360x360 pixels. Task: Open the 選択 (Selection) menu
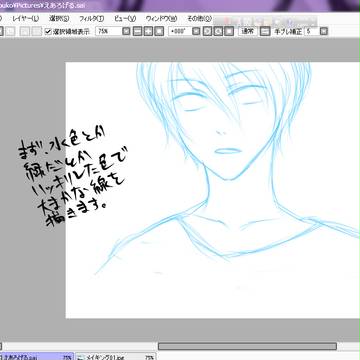coord(59,19)
